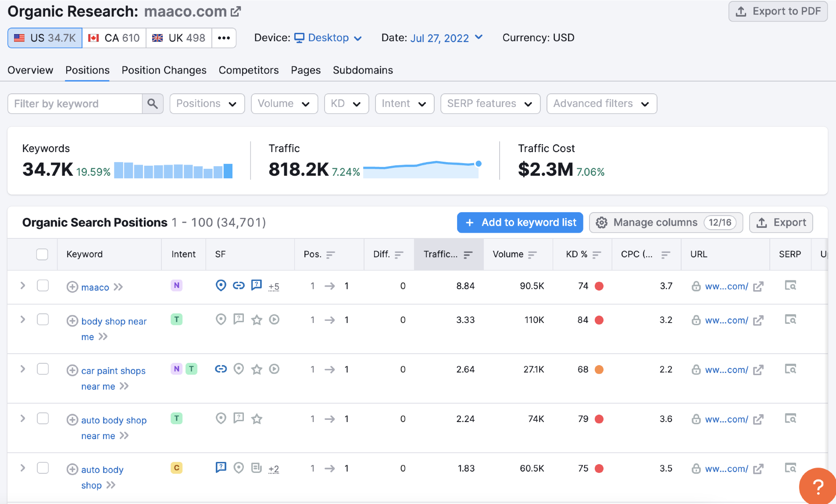Click the keyword search magnifier icon

(x=153, y=104)
